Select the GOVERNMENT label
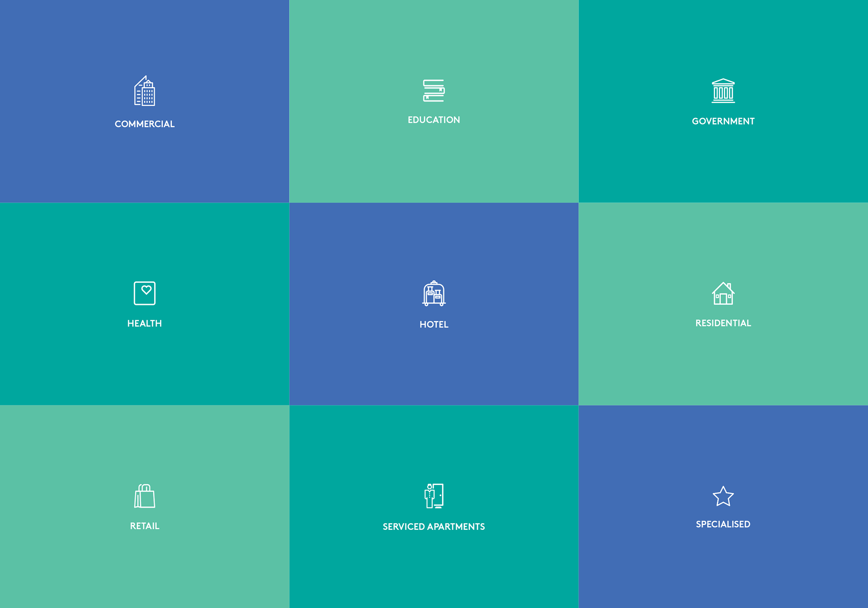The width and height of the screenshot is (868, 608). (723, 121)
